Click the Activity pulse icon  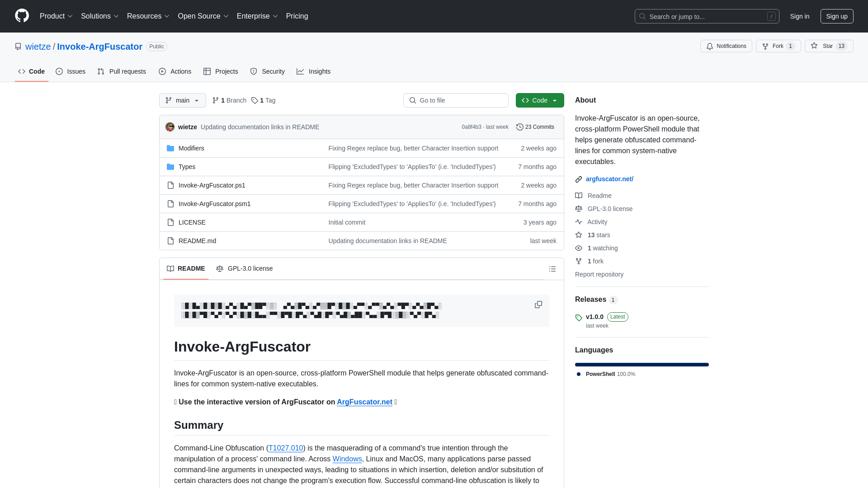[x=579, y=222]
